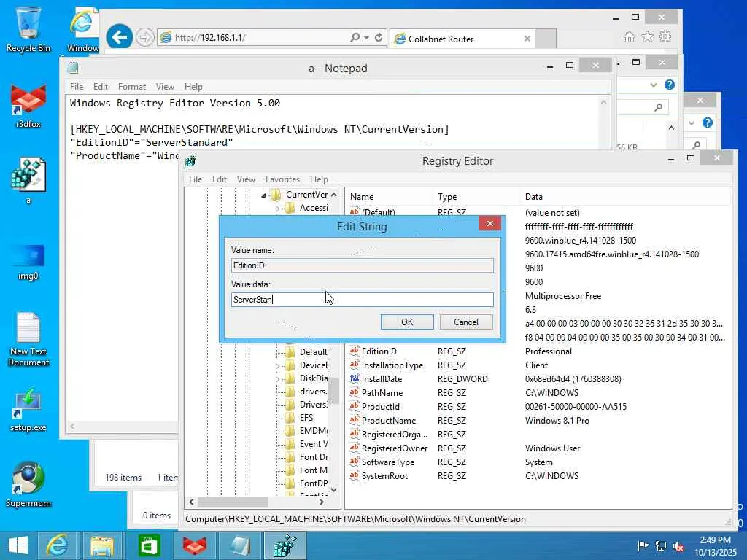Open the Windows Start button
This screenshot has width=747, height=560.
(x=18, y=545)
